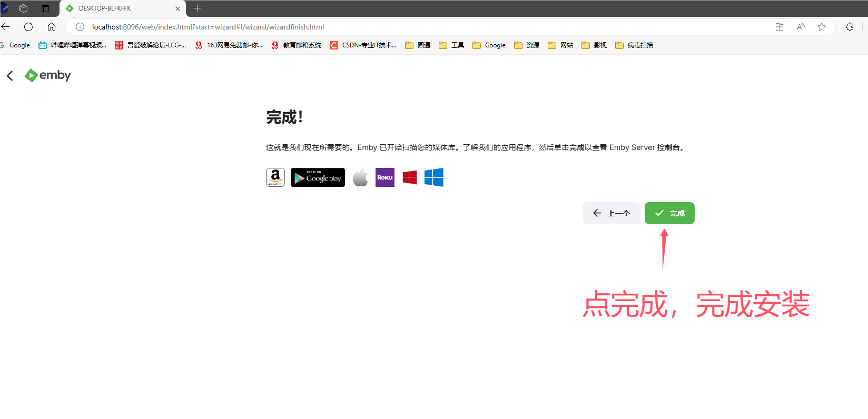Click the green 完成 finish button

(669, 213)
